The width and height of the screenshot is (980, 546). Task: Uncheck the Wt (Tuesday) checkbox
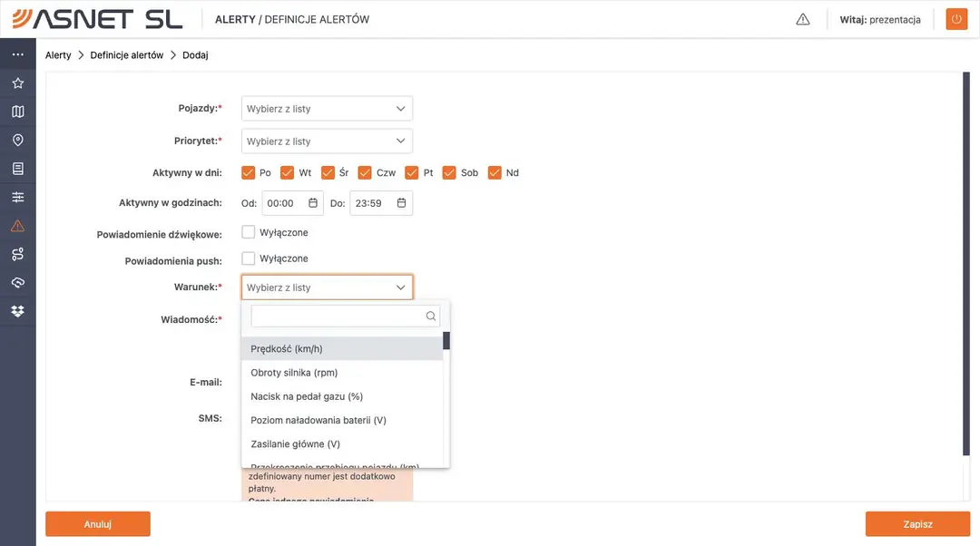(x=287, y=172)
